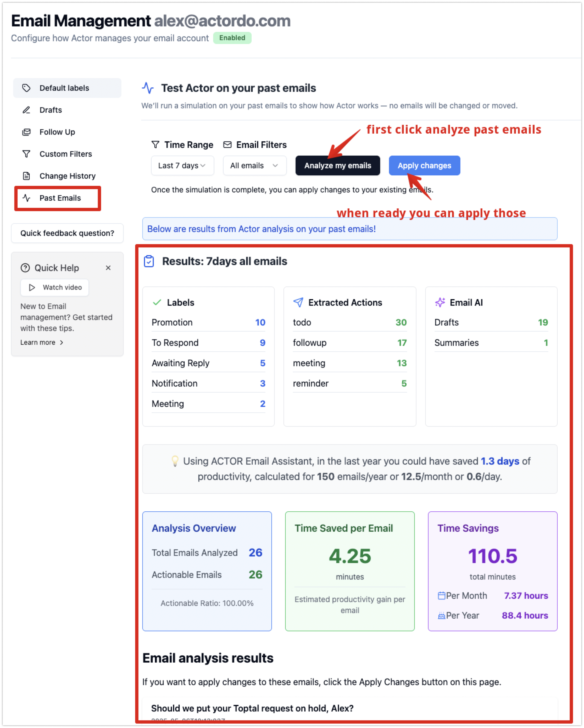
Task: Click the Promotion label row
Action: 208,322
